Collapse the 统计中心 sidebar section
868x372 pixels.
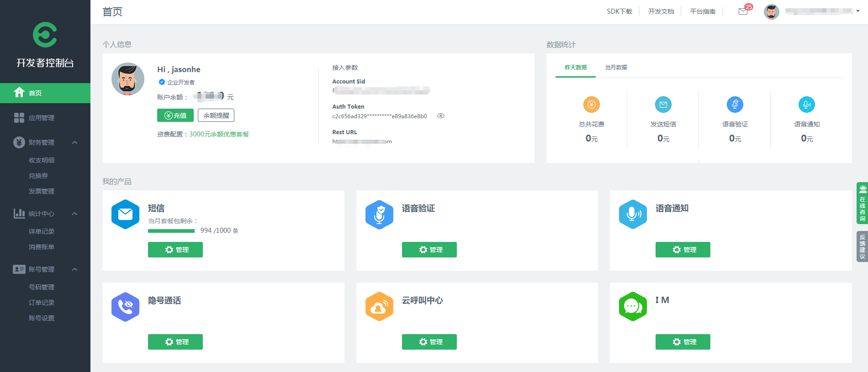coord(75,214)
